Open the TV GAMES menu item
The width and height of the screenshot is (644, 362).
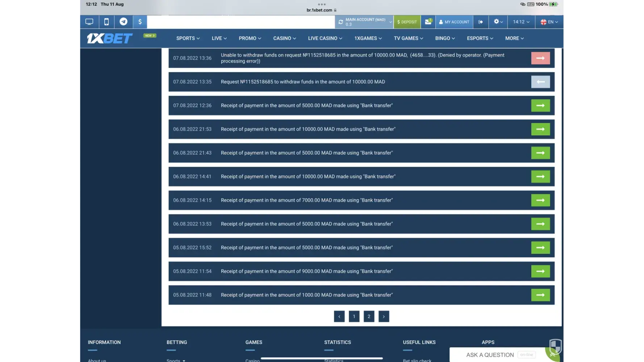[409, 38]
